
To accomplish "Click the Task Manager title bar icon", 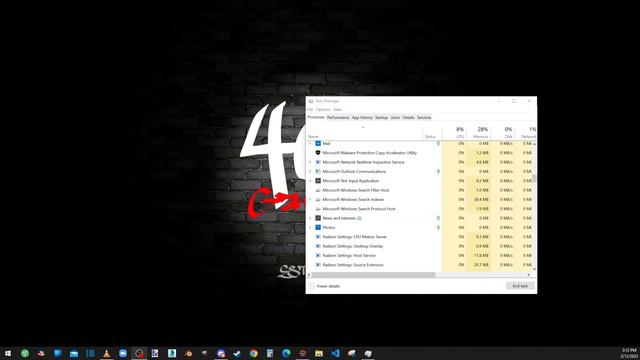I will [x=311, y=101].
